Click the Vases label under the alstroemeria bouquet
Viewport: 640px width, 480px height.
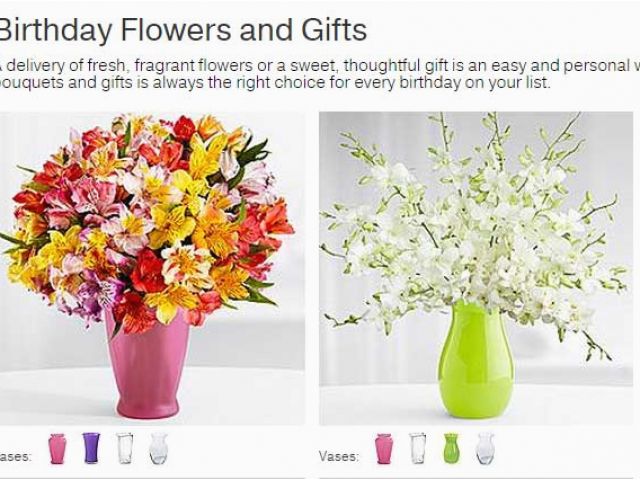16,456
